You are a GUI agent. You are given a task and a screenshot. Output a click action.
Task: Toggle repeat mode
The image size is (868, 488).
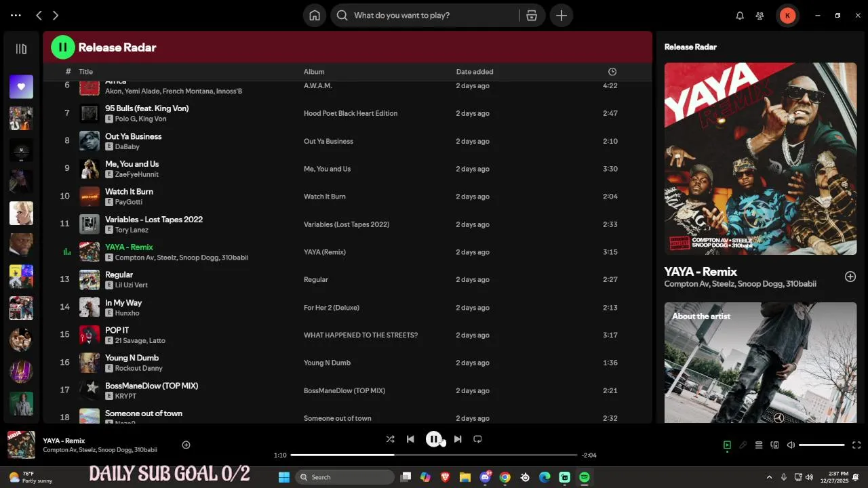click(477, 439)
